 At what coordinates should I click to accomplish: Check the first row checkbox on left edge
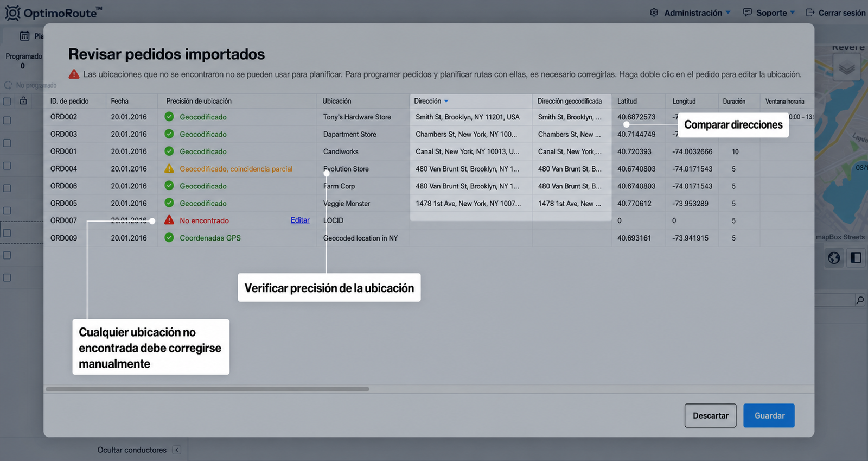tap(7, 121)
